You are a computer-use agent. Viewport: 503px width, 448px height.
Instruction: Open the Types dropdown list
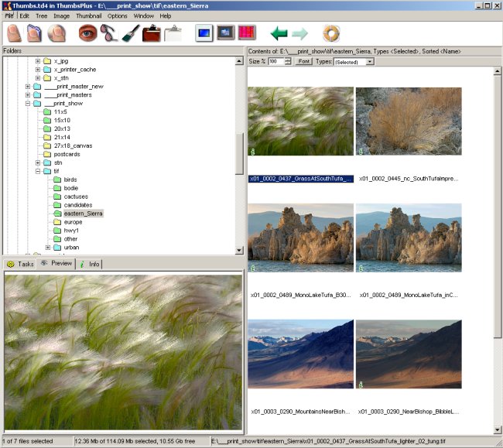(x=369, y=61)
